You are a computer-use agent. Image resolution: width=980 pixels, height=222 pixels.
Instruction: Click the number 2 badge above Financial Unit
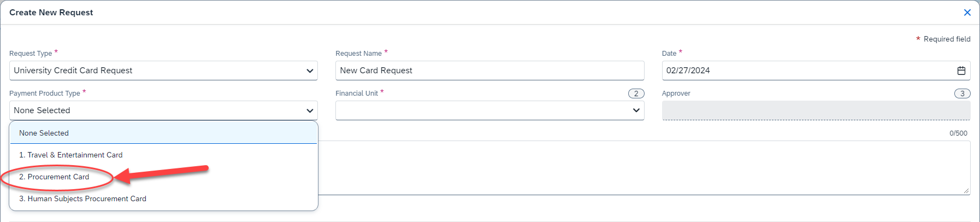[636, 94]
